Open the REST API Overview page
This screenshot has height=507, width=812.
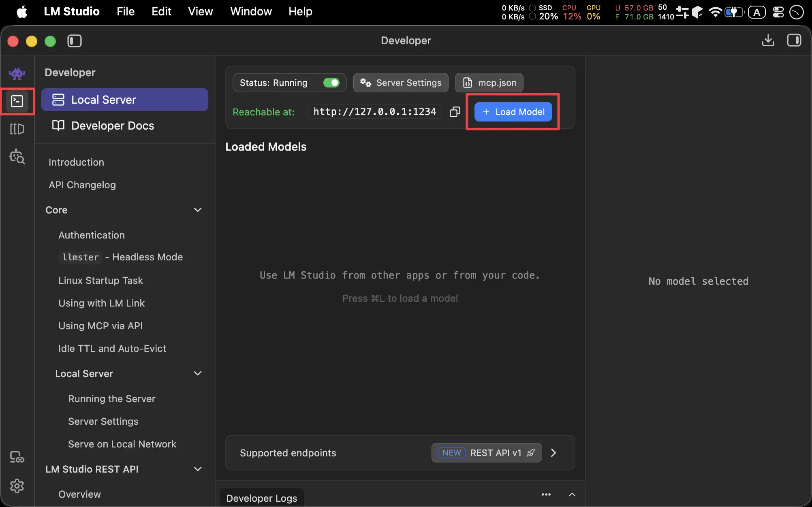click(x=79, y=494)
